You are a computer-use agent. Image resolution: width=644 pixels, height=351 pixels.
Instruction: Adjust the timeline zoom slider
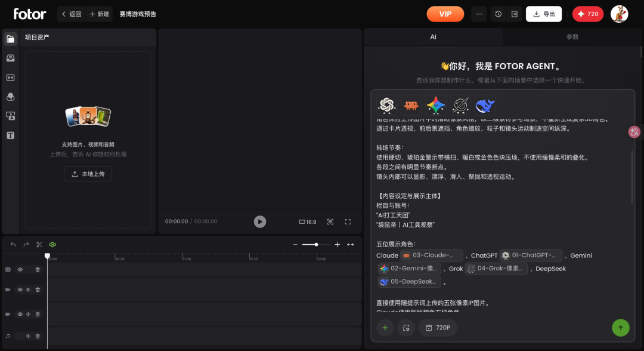coord(316,245)
